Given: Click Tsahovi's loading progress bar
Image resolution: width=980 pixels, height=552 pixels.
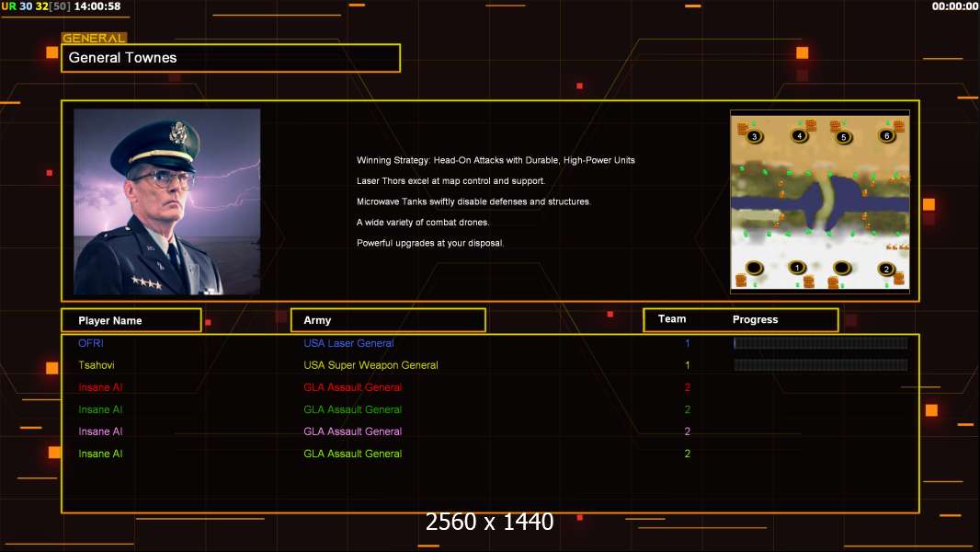Looking at the screenshot, I should click(x=821, y=365).
